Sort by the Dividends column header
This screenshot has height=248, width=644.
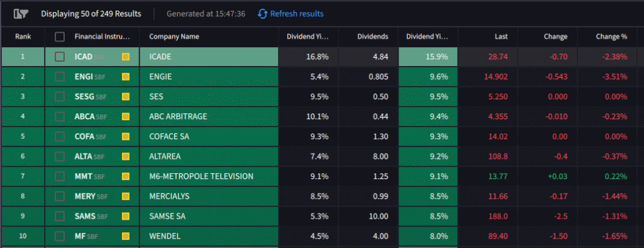coord(372,37)
